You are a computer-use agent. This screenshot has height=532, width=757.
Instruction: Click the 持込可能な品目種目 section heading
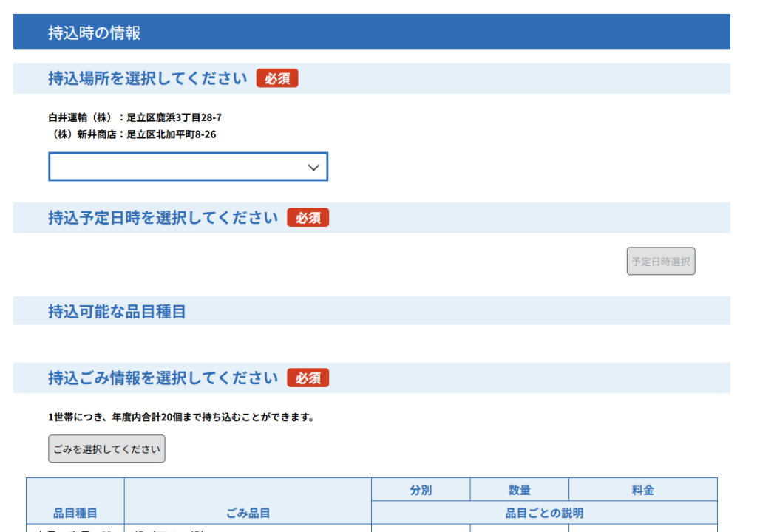(117, 312)
